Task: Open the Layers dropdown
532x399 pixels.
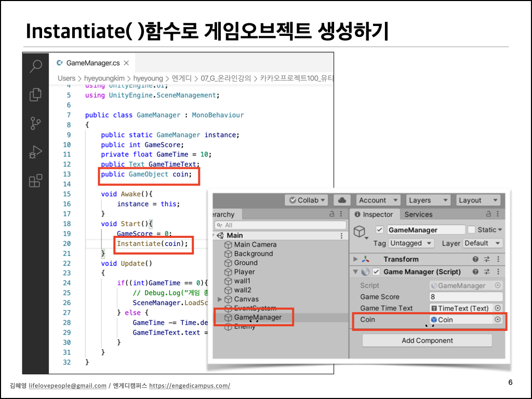Action: (x=428, y=200)
